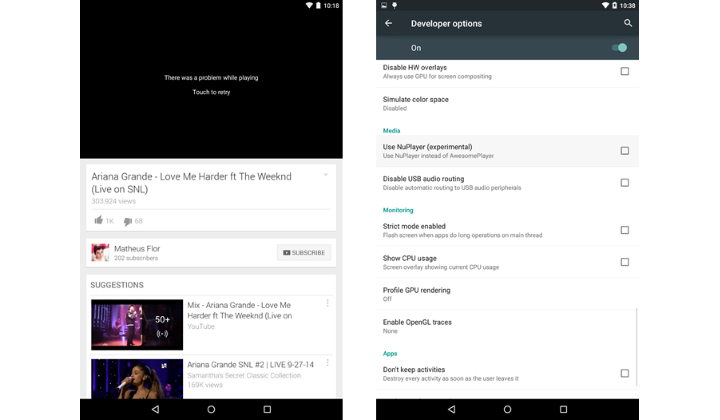The height and width of the screenshot is (420, 720).
Task: Open overflow menu for Ariana Grande SNL #2
Action: (x=327, y=363)
